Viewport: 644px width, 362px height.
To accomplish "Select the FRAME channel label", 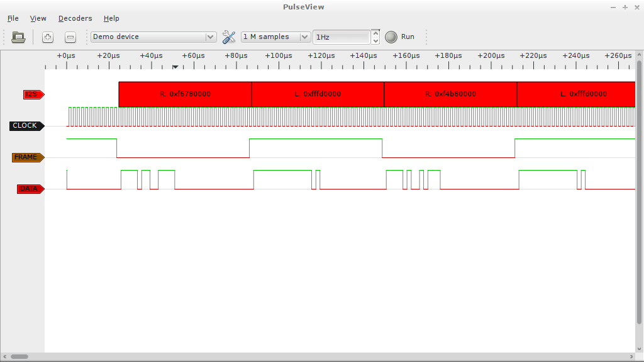I will coord(26,157).
